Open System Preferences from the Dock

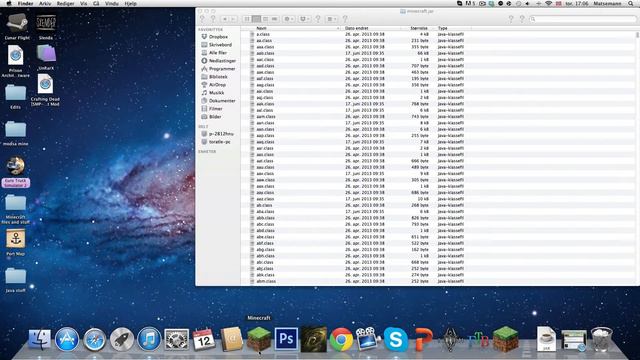(176, 339)
